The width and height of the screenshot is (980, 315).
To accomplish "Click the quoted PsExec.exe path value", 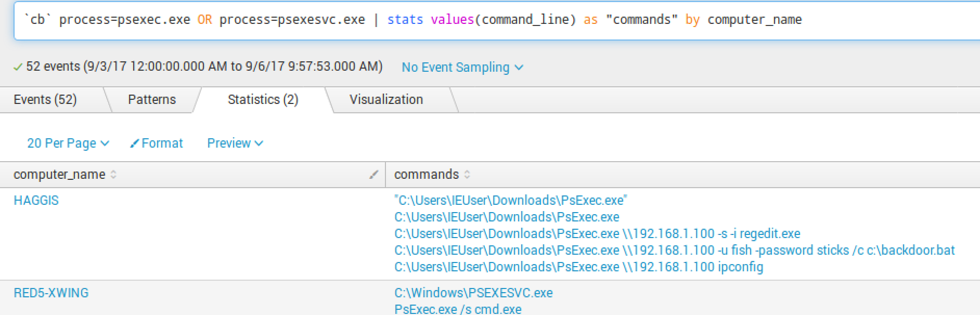I will [511, 201].
